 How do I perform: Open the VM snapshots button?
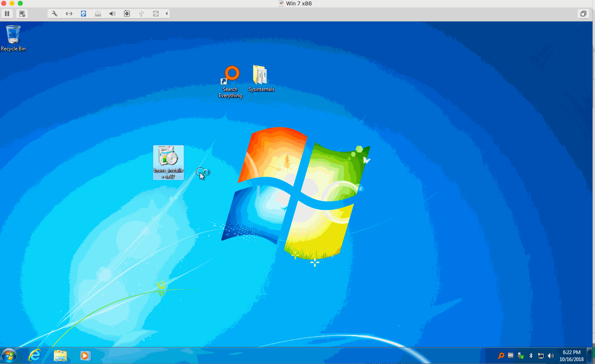click(x=22, y=14)
